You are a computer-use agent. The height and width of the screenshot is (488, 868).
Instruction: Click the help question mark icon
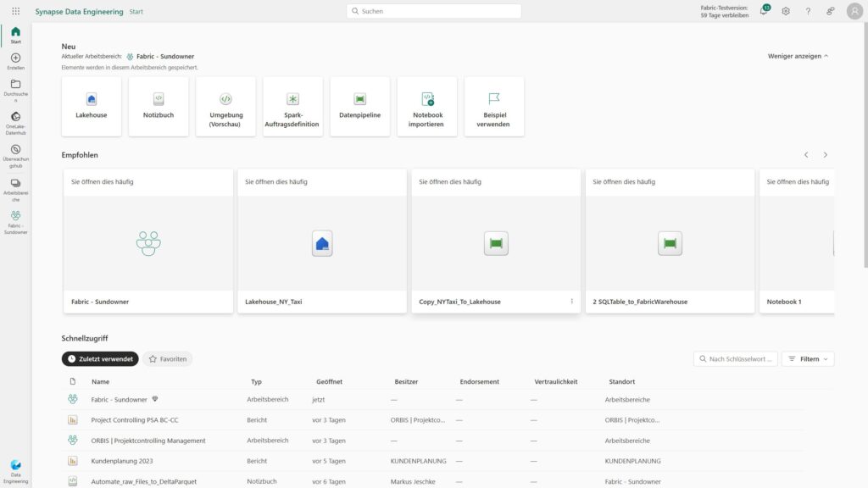click(x=808, y=11)
